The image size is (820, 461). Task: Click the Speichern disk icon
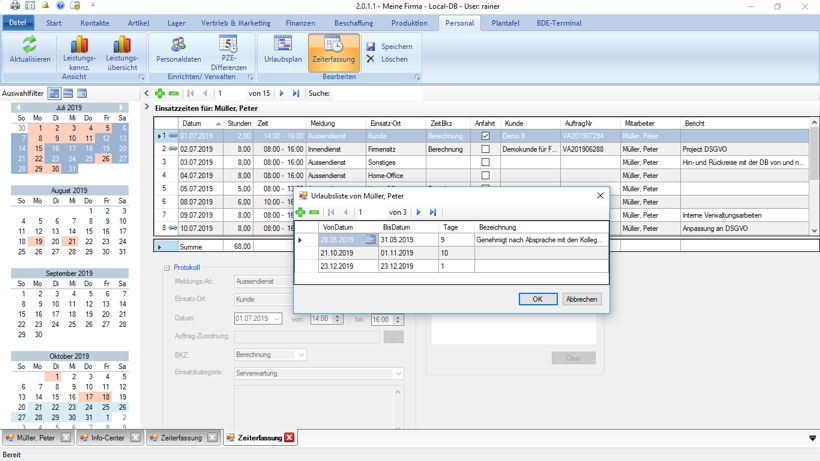click(370, 47)
